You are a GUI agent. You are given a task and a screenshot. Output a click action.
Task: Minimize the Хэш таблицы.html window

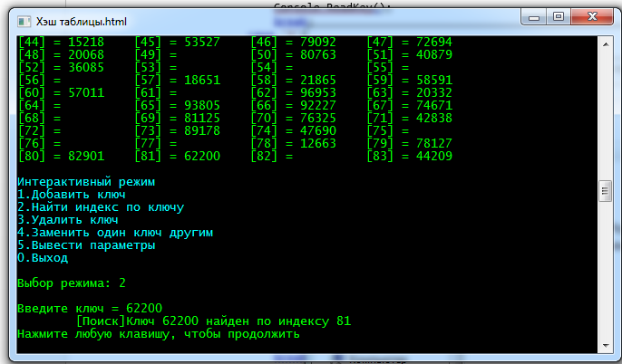tap(534, 17)
